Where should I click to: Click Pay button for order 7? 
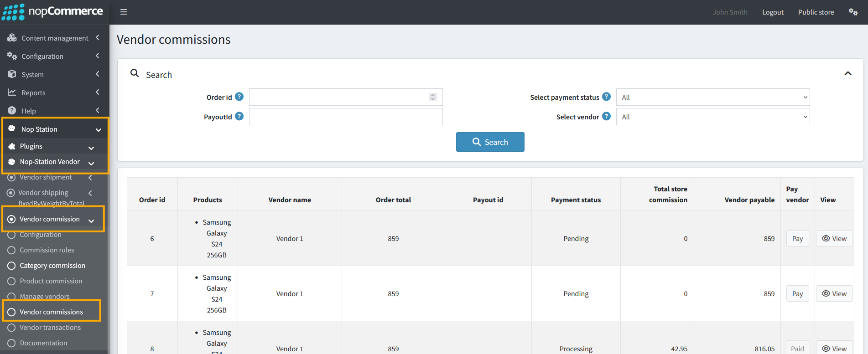[797, 293]
